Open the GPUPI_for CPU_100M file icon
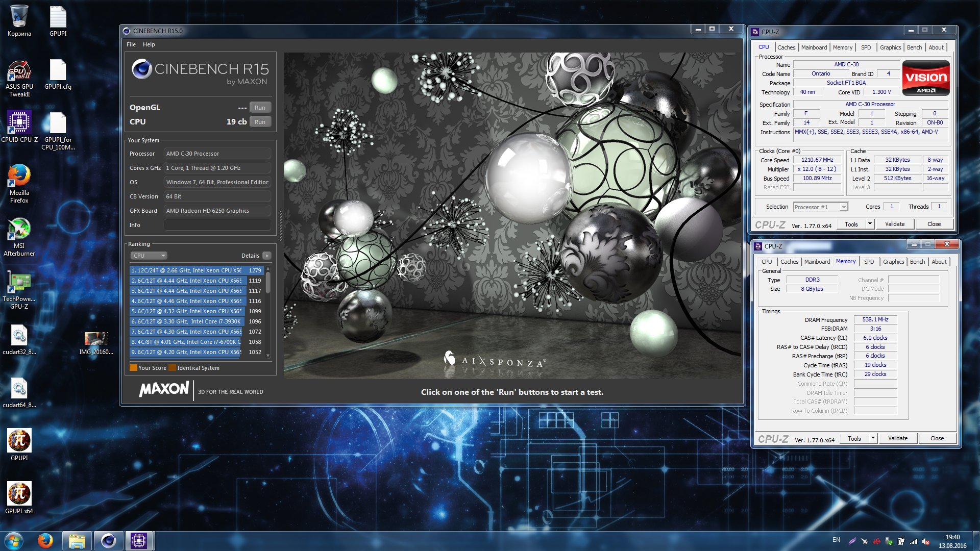Image resolution: width=980 pixels, height=551 pixels. coord(58,132)
